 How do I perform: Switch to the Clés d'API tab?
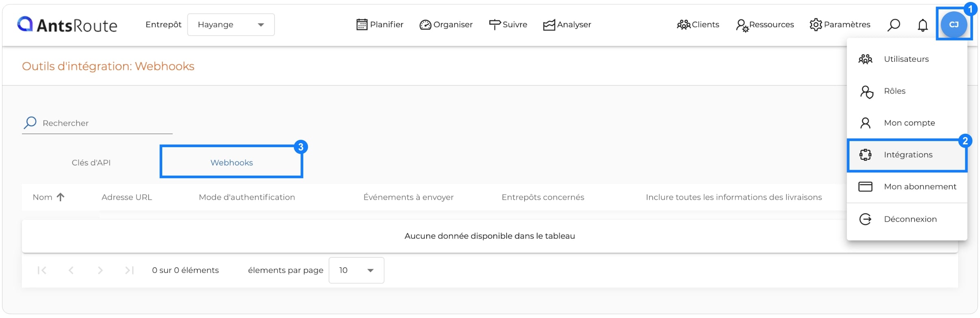[x=91, y=163]
